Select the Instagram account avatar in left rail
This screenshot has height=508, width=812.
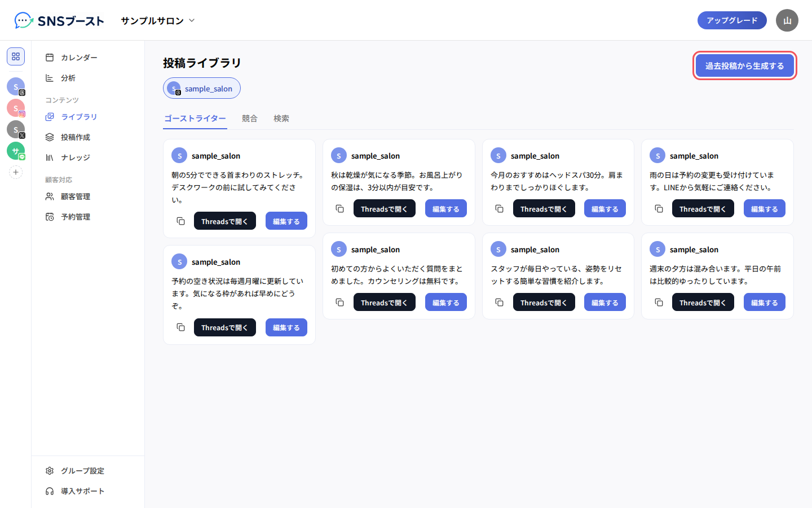(16, 108)
